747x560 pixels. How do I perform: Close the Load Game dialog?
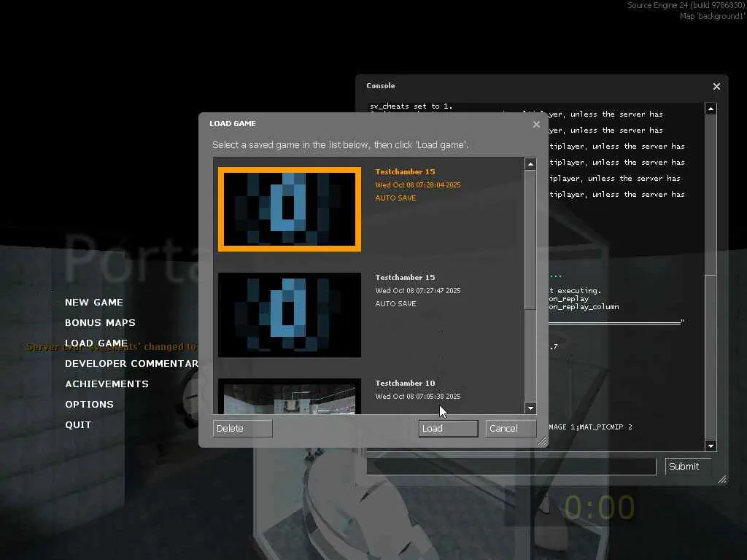point(536,124)
